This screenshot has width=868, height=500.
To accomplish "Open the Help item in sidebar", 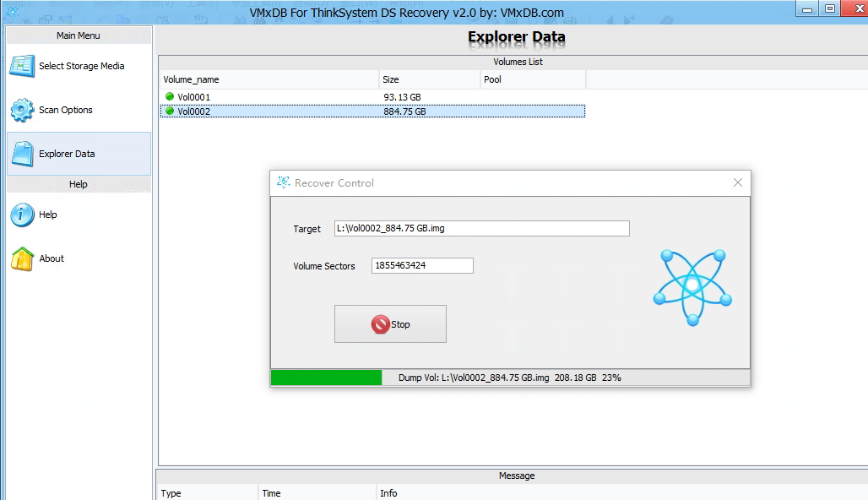I will tap(79, 215).
